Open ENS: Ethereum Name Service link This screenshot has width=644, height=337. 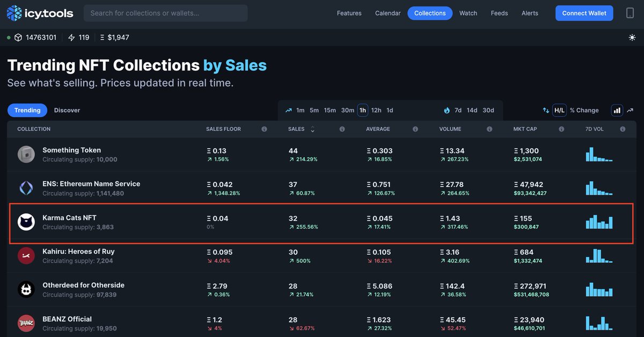click(x=91, y=184)
